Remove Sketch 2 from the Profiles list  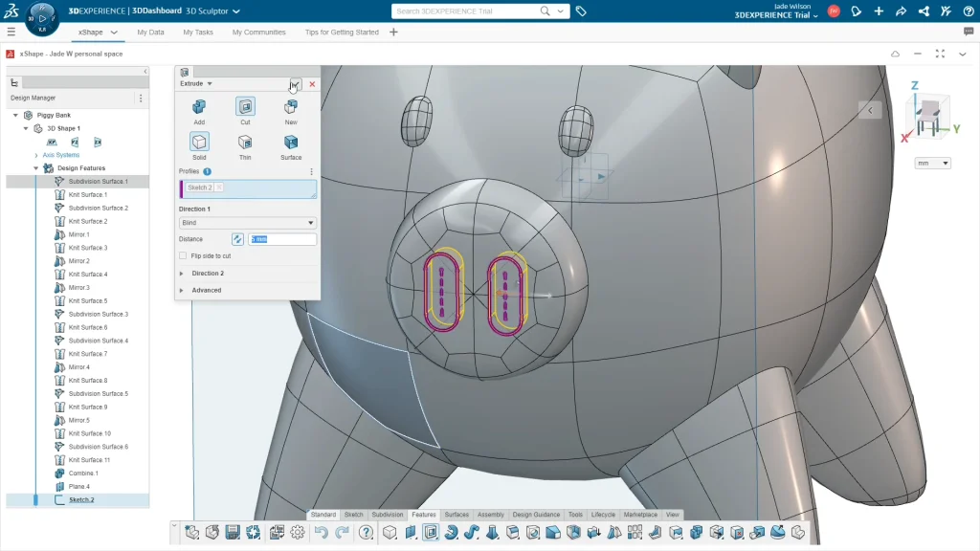point(218,187)
